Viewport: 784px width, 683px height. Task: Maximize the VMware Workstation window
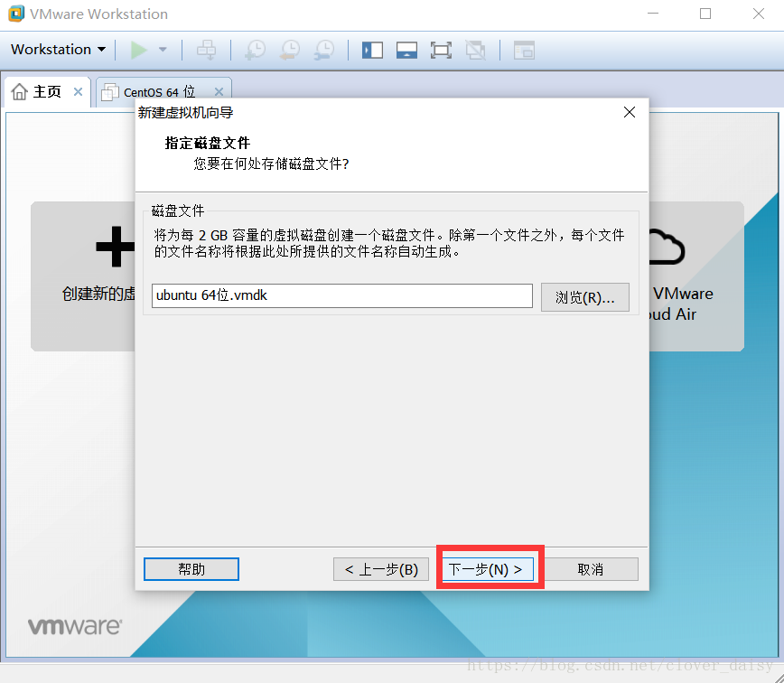705,14
